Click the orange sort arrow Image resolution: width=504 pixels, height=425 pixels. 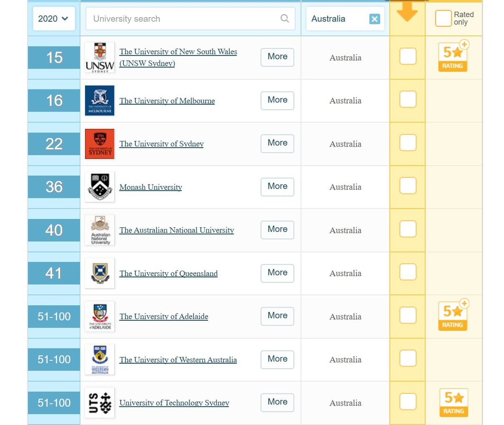pos(407,11)
